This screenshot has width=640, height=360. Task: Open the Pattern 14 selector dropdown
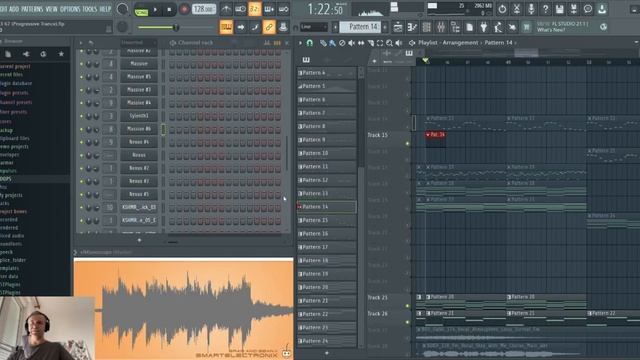pos(360,27)
